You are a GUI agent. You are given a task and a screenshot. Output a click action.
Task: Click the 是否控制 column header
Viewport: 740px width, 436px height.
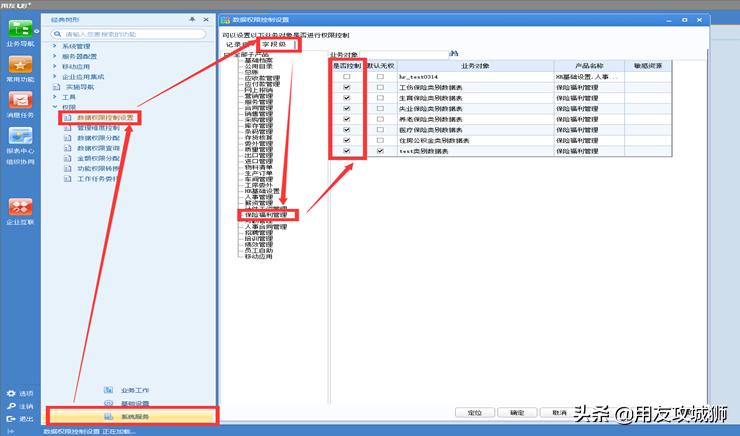pos(347,66)
